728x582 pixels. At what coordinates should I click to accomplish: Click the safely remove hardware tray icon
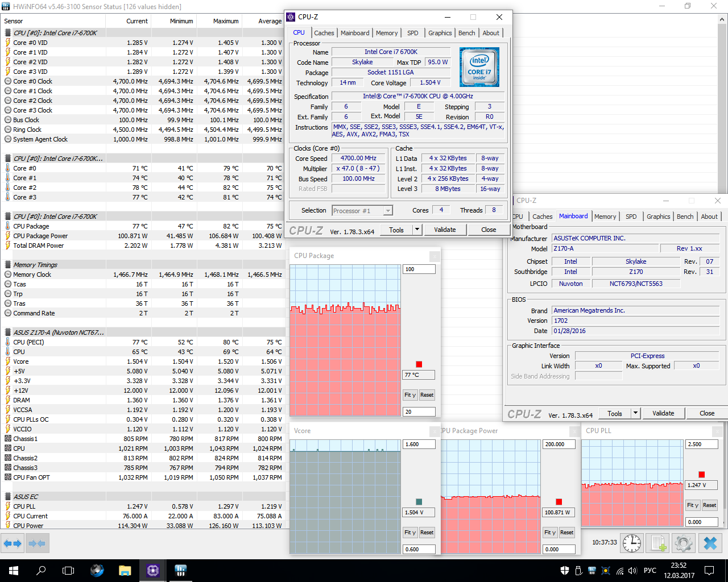coord(578,571)
